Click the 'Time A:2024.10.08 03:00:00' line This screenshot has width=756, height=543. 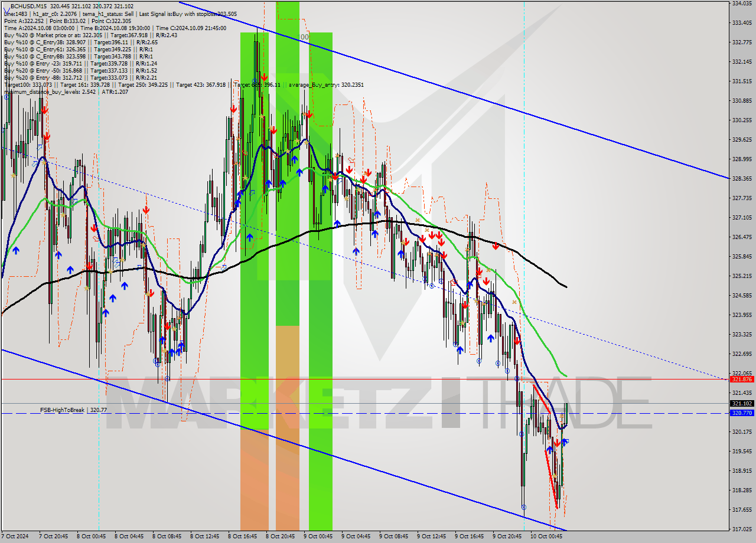tap(115, 28)
